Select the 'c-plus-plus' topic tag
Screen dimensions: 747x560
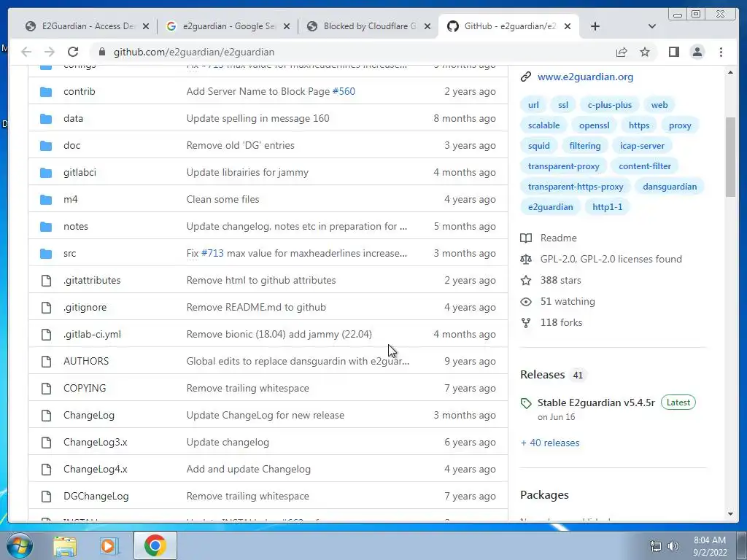coord(609,105)
